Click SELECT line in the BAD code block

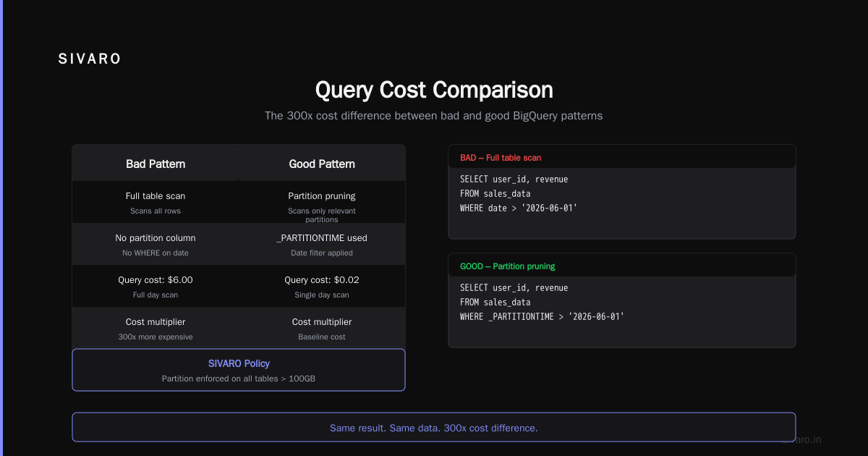[x=514, y=180]
